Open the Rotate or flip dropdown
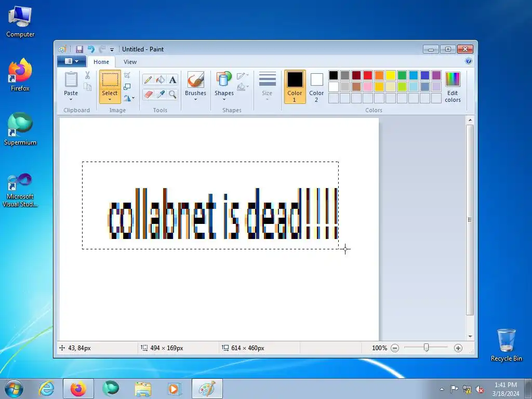532x399 pixels. [x=129, y=98]
